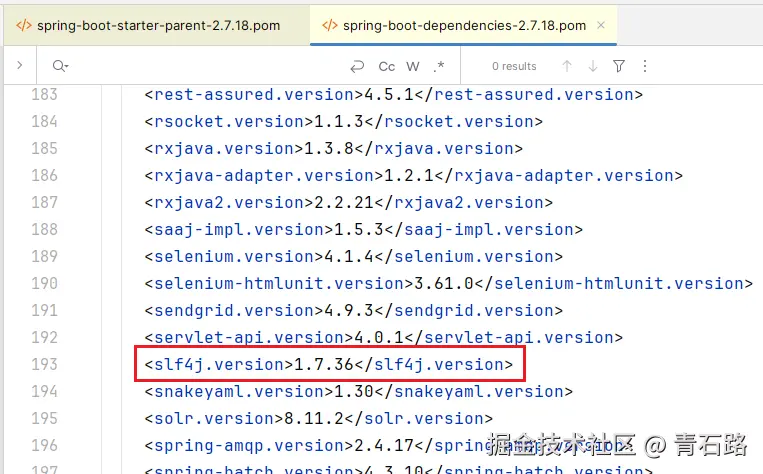Click the selenium-htmlunit.version line

pos(448,283)
